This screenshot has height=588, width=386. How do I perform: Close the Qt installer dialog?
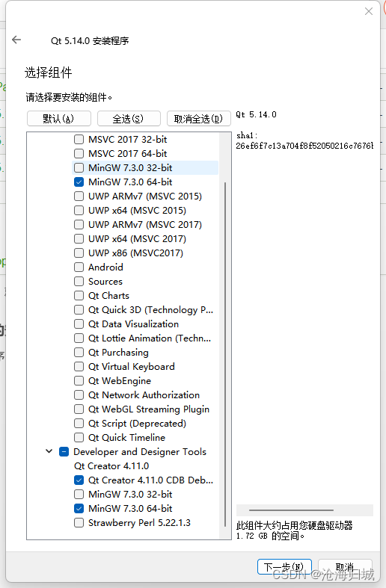click(x=368, y=11)
